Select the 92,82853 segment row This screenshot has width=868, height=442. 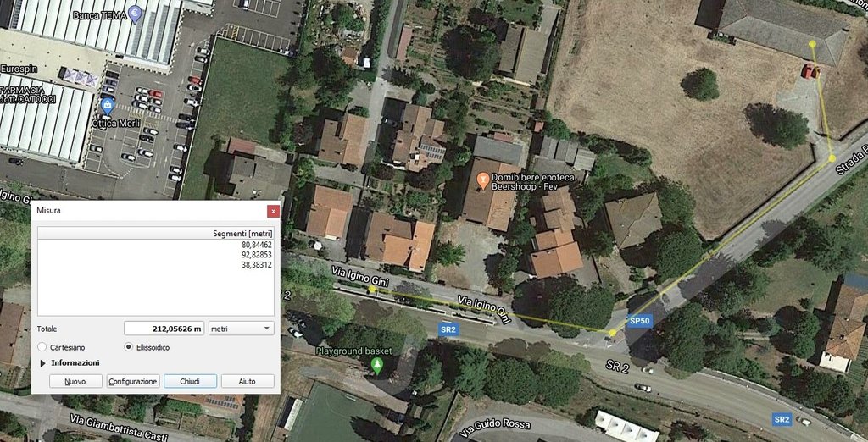(x=156, y=255)
